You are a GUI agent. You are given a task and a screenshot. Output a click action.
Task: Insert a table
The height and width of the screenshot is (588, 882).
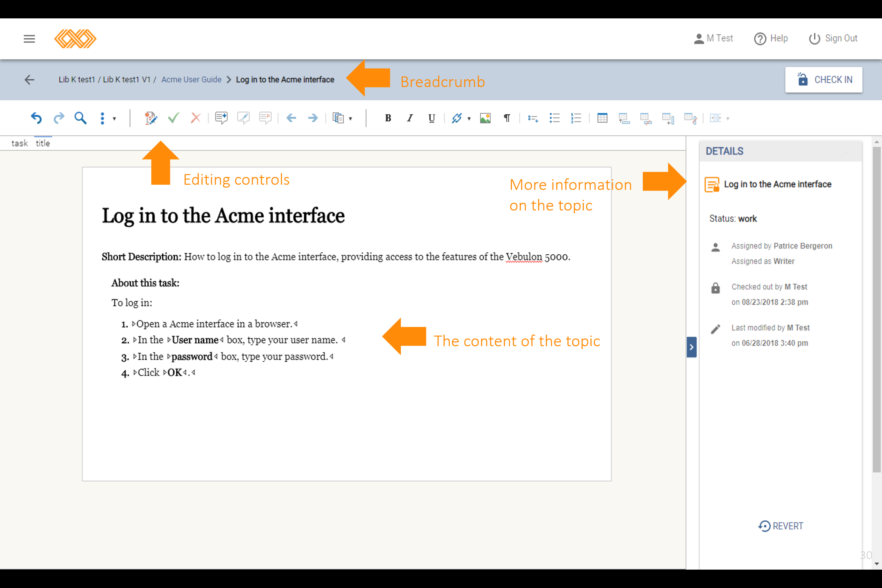[x=602, y=118]
